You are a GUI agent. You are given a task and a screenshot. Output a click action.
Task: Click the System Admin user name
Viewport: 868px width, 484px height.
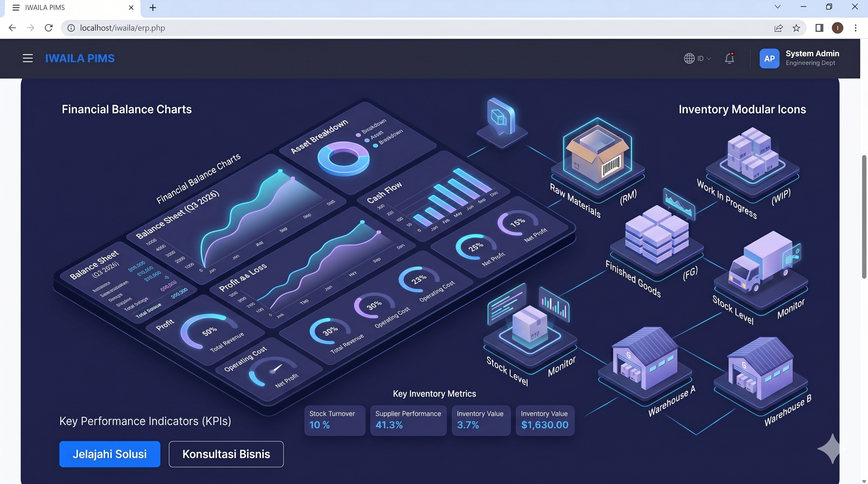[x=812, y=54]
